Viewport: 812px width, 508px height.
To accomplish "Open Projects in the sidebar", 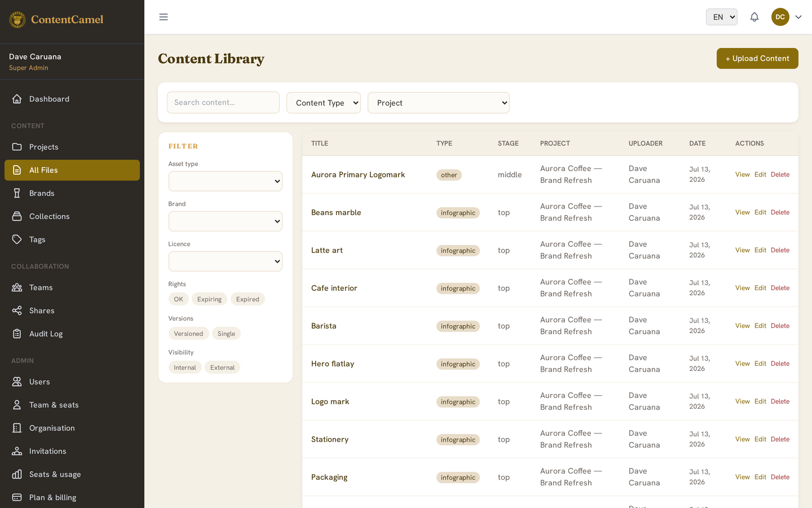I will click(72, 147).
